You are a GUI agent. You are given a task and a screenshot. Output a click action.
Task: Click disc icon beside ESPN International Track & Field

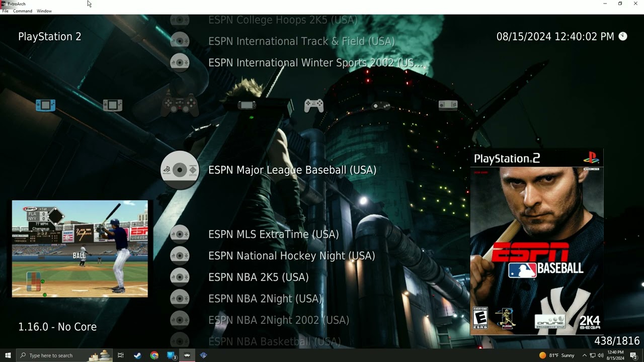[180, 41]
